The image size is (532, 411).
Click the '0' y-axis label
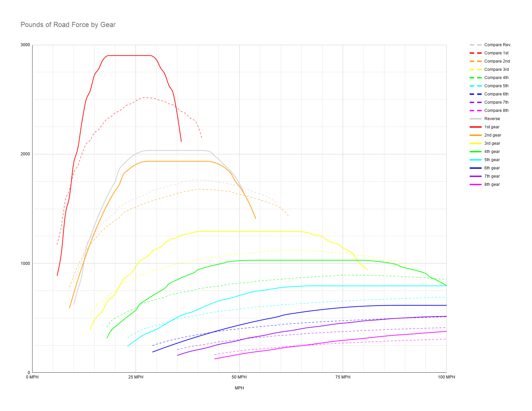tap(29, 372)
